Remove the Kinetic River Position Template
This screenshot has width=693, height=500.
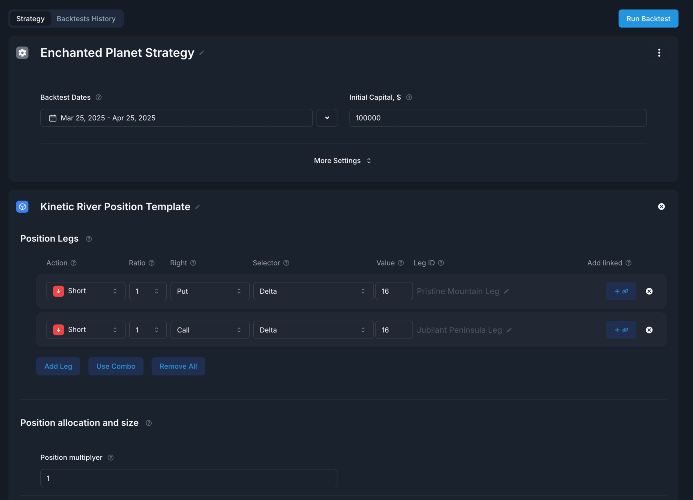tap(661, 206)
